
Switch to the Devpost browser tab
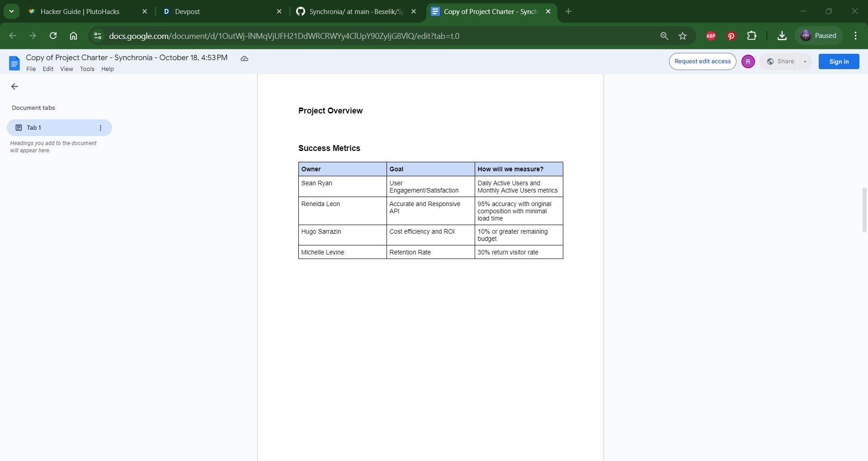[222, 12]
